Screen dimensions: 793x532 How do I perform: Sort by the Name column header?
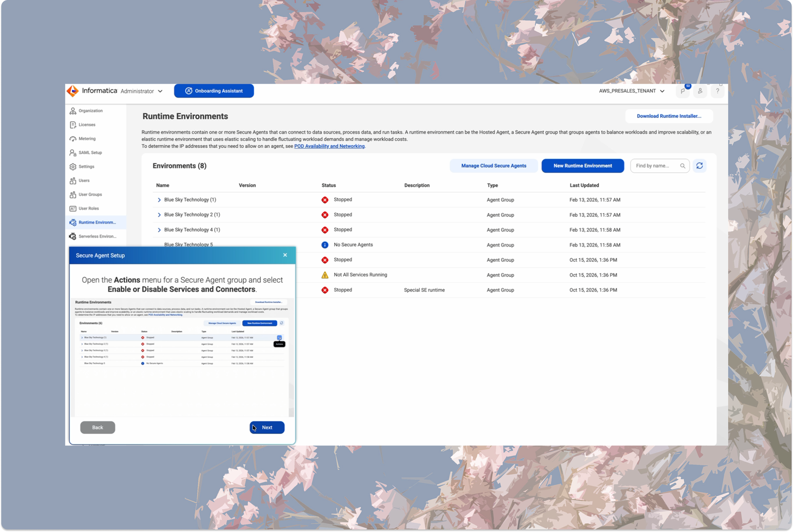[x=162, y=186]
